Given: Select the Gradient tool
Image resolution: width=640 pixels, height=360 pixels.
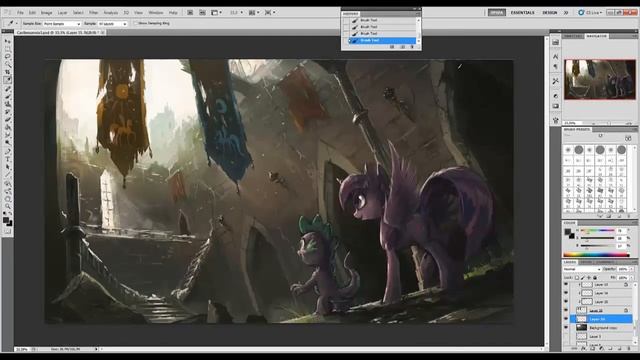Looking at the screenshot, I should (x=7, y=127).
